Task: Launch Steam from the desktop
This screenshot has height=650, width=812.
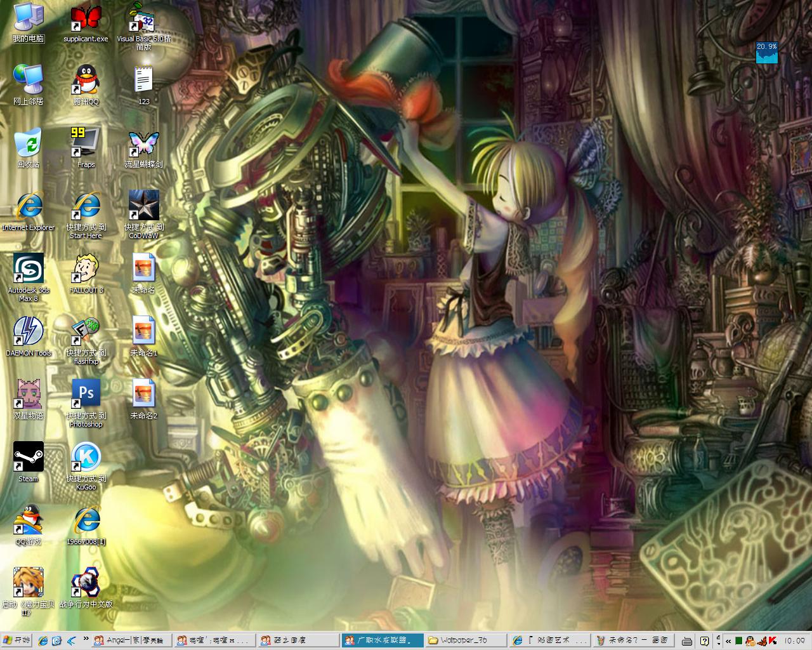Action: coord(29,462)
